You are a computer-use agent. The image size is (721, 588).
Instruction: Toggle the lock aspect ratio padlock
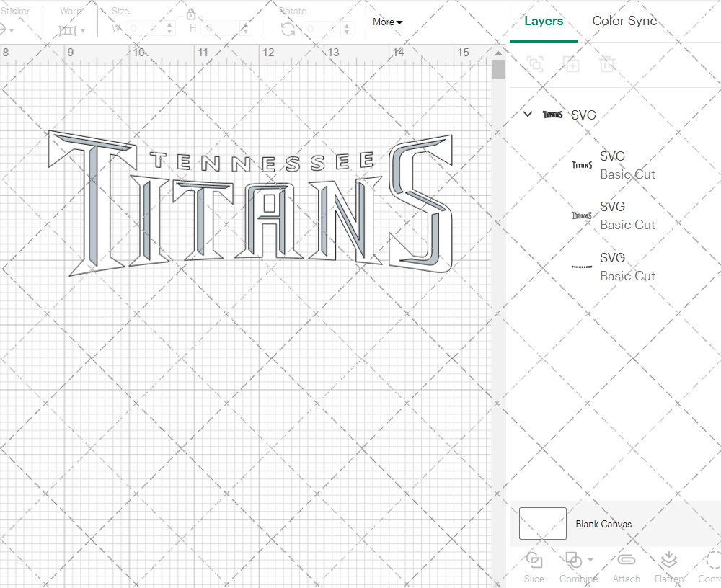pyautogui.click(x=191, y=14)
